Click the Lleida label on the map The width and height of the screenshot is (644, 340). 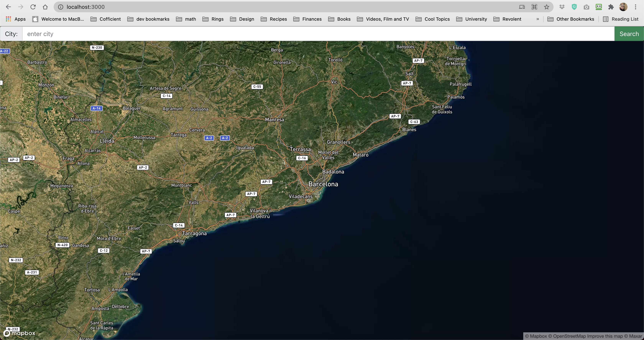coord(107,141)
